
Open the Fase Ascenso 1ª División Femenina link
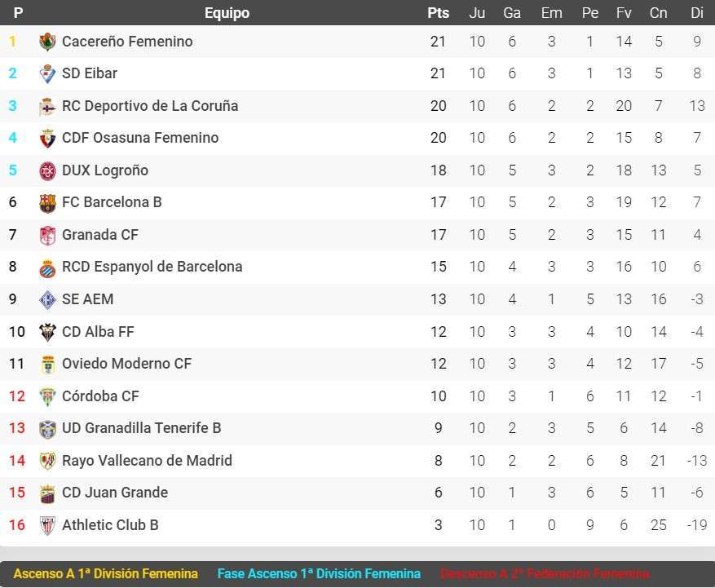(319, 573)
